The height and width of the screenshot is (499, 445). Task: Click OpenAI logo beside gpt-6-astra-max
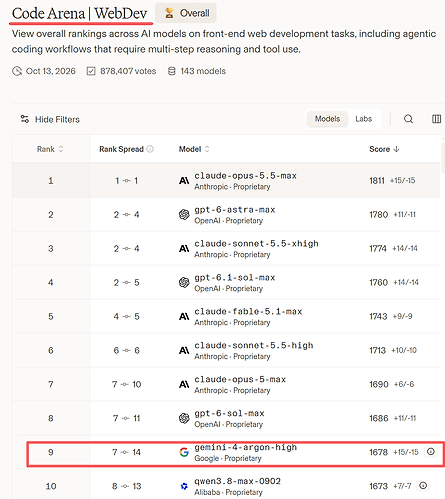pos(184,215)
